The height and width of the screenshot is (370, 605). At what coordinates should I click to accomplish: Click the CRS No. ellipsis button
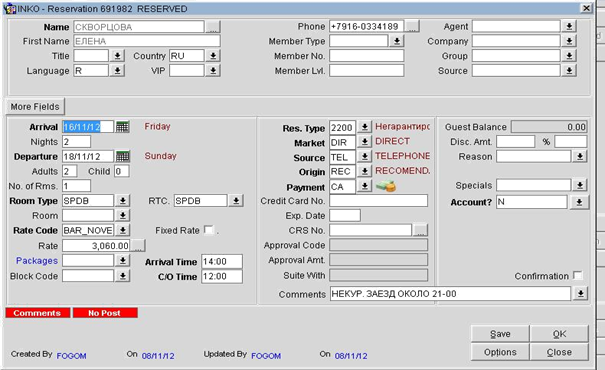tap(420, 230)
